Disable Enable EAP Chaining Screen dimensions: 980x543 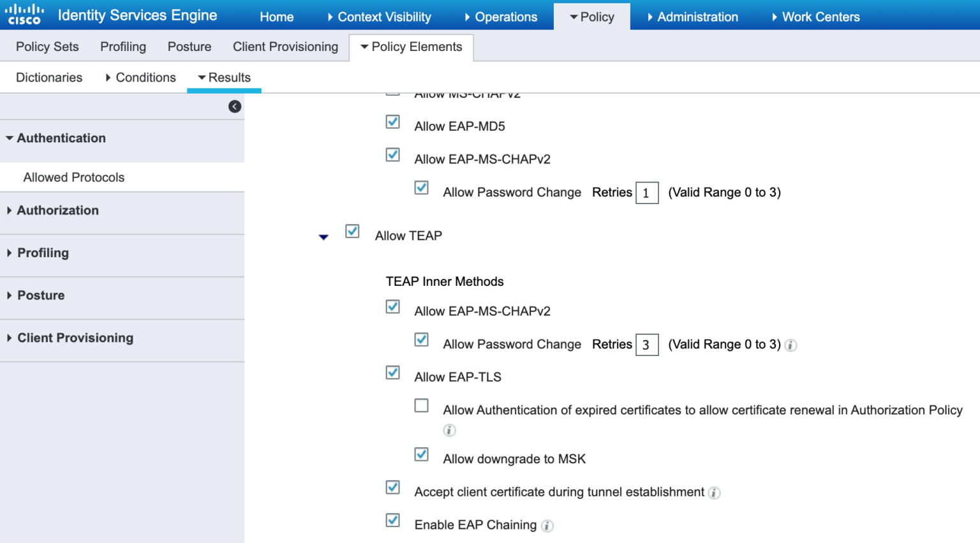392,521
